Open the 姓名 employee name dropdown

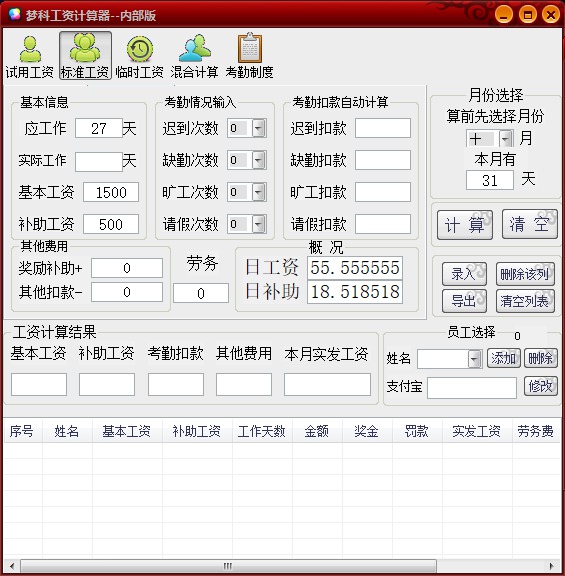point(475,359)
